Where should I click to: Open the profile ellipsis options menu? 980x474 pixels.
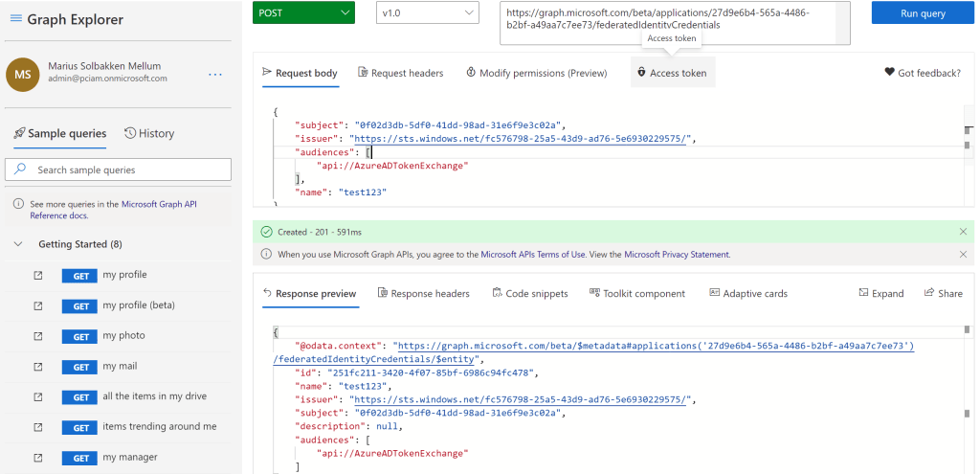(214, 75)
